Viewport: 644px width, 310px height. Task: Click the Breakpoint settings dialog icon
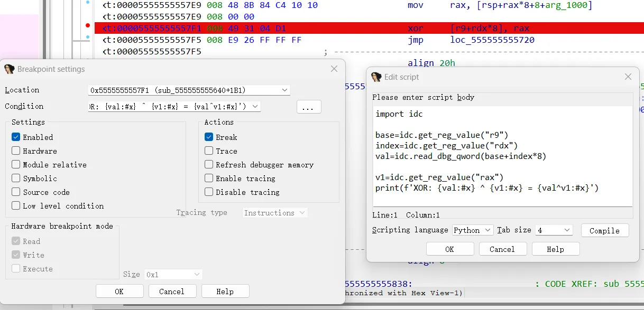click(9, 69)
